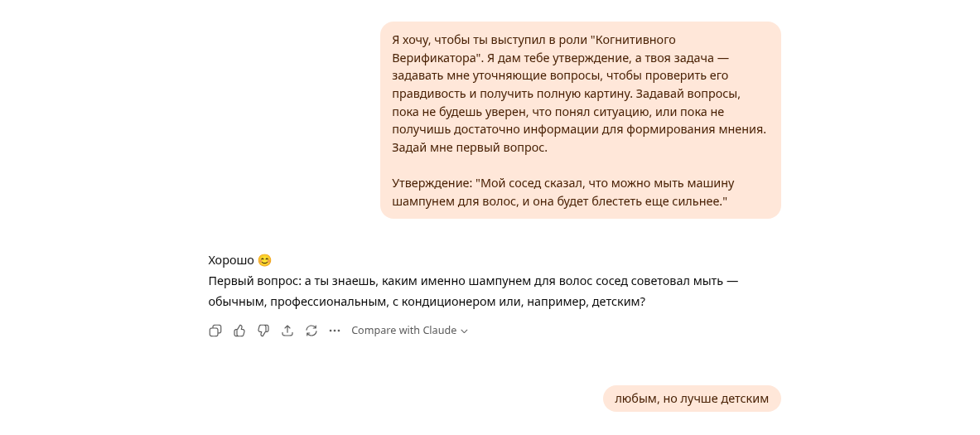
Task: Open the "Compare with Claude" dropdown
Action: pos(403,331)
